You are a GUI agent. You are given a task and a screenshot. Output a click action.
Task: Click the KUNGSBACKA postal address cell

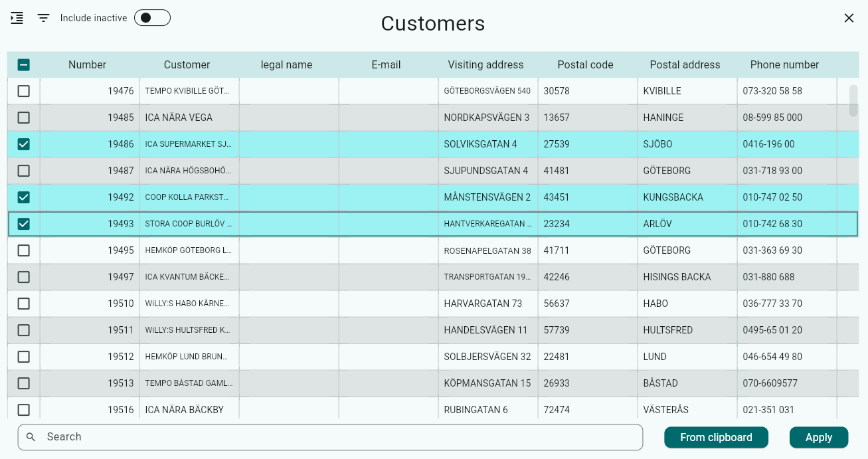[x=687, y=197]
